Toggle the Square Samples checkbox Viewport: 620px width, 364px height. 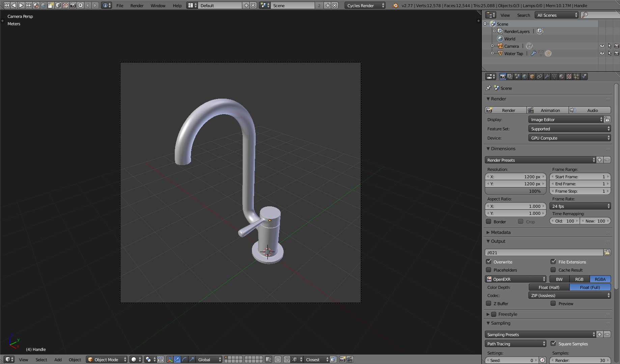point(553,343)
